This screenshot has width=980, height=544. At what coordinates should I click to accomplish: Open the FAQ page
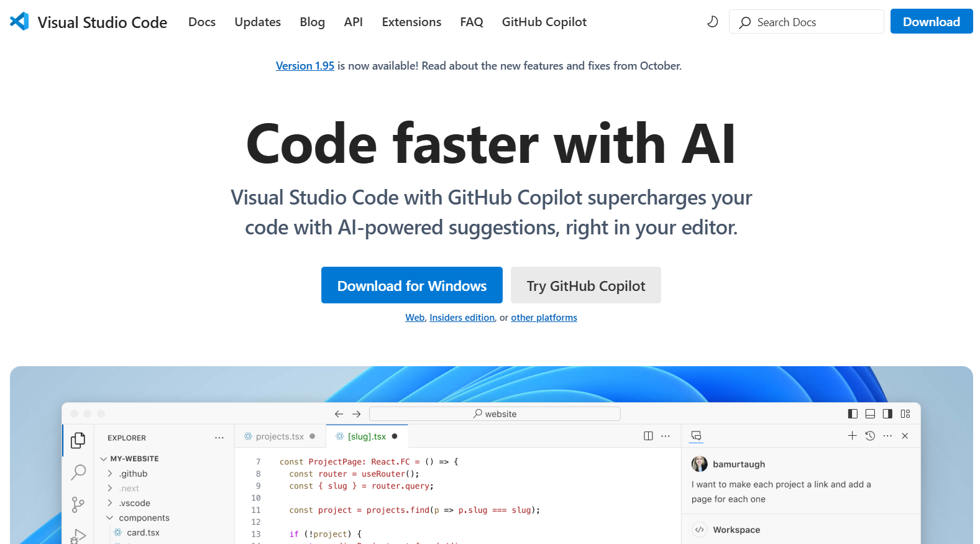471,22
